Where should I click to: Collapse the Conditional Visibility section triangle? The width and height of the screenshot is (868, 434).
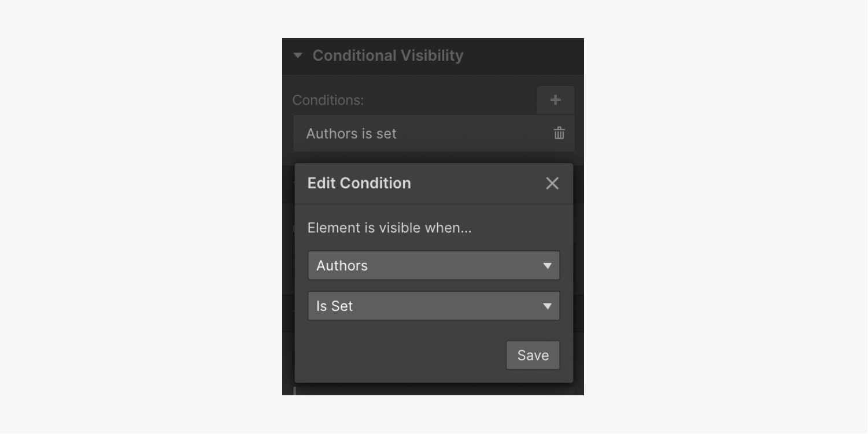[298, 55]
